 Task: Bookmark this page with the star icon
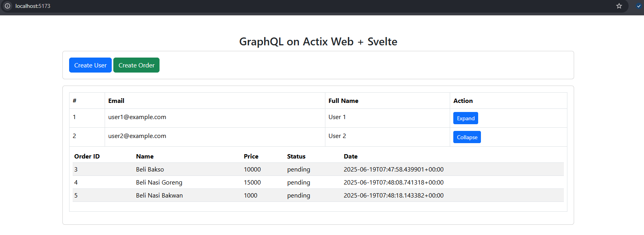(x=619, y=6)
